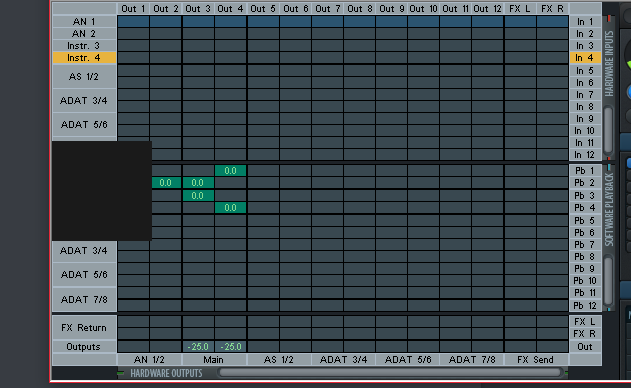Select the Out 3 column header
The width and height of the screenshot is (631, 388).
pos(198,9)
